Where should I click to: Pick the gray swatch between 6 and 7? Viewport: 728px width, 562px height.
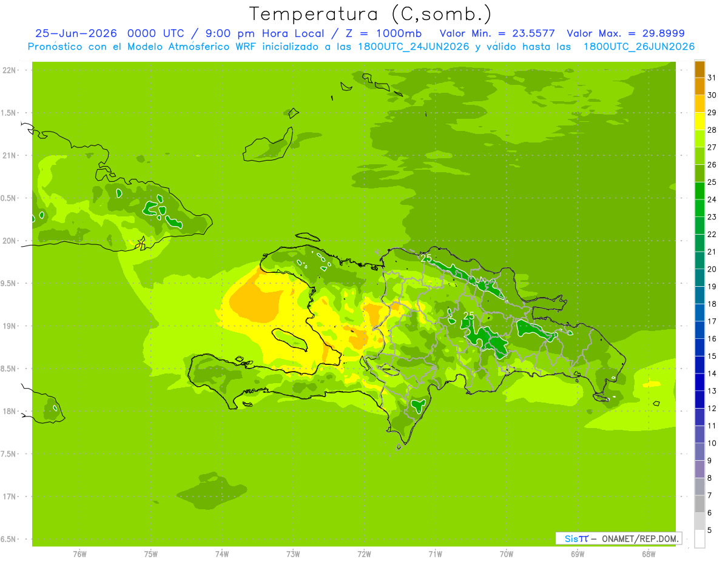click(x=699, y=504)
